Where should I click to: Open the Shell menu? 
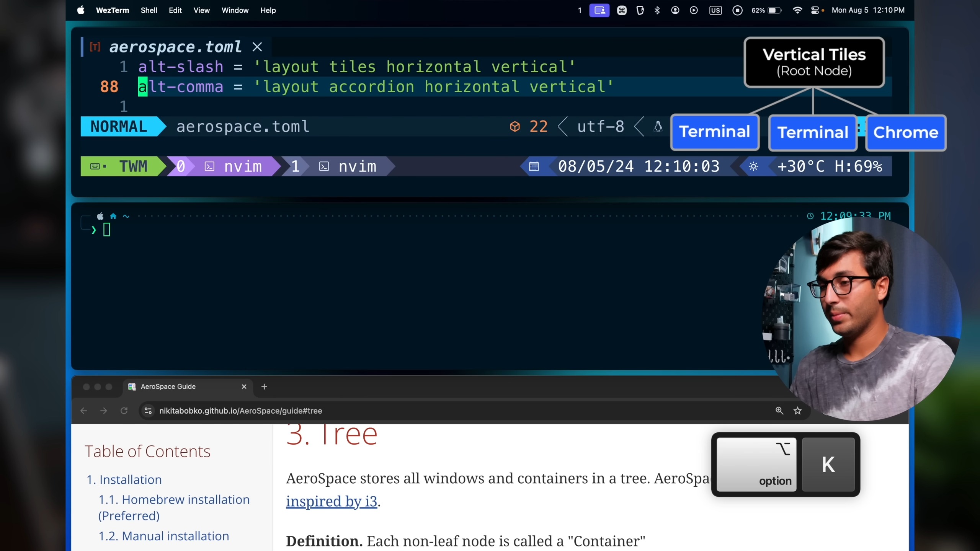(149, 10)
